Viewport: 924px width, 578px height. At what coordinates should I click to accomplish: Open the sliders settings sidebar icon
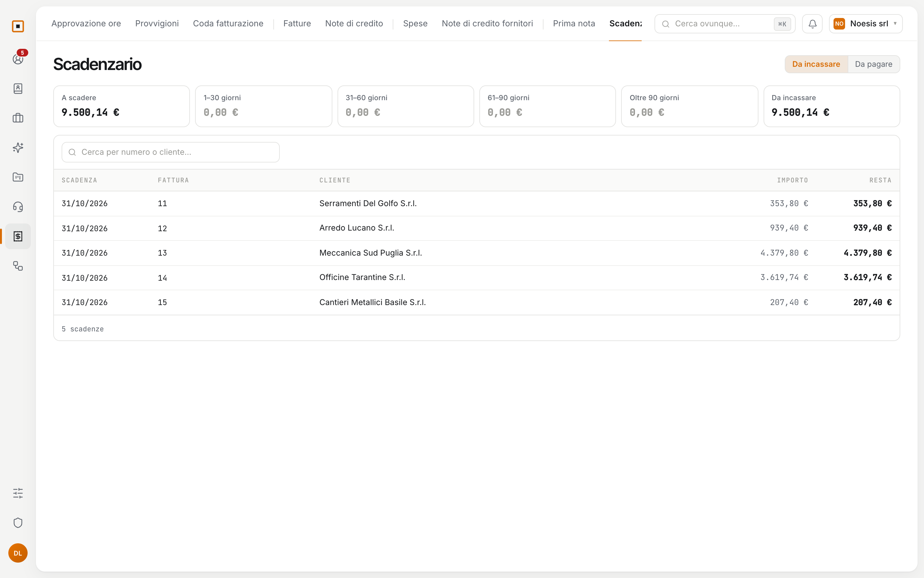pos(18,493)
